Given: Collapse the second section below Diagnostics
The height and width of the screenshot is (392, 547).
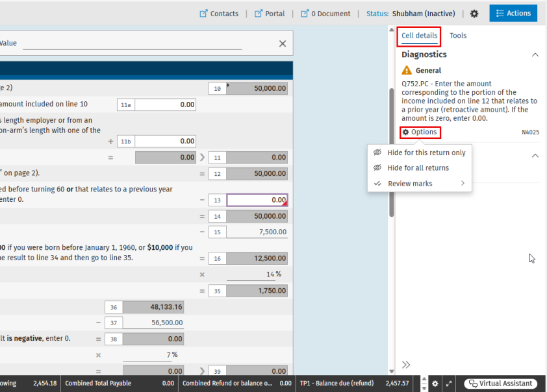Looking at the screenshot, I should click(x=535, y=156).
